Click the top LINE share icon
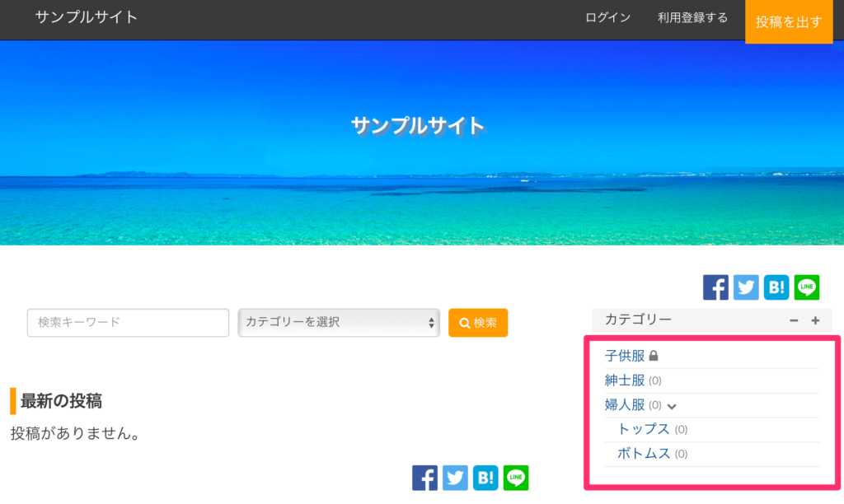Viewport: 844px width, 504px height. [807, 287]
